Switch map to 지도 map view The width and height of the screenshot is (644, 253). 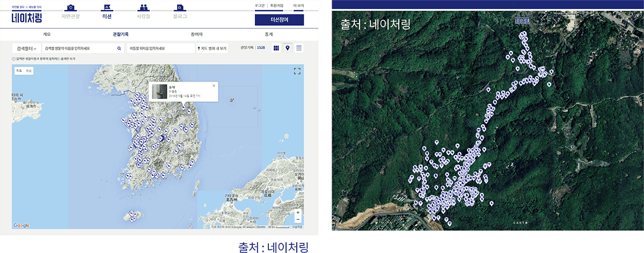pyautogui.click(x=19, y=71)
